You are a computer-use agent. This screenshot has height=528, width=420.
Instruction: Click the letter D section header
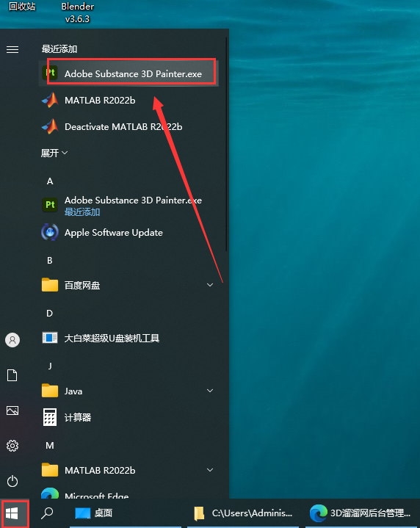[x=50, y=314]
